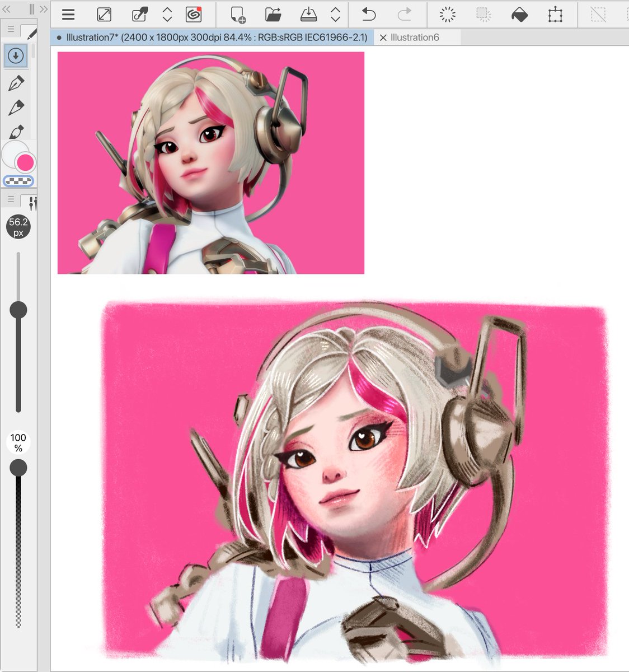The image size is (629, 672).
Task: Grab the vertical dock divider grip
Action: [31, 9]
